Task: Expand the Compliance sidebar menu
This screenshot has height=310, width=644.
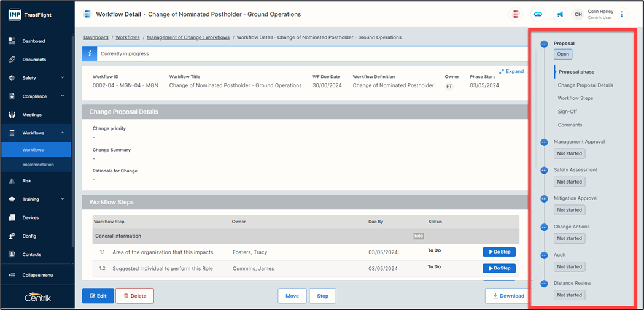Action: pyautogui.click(x=63, y=96)
